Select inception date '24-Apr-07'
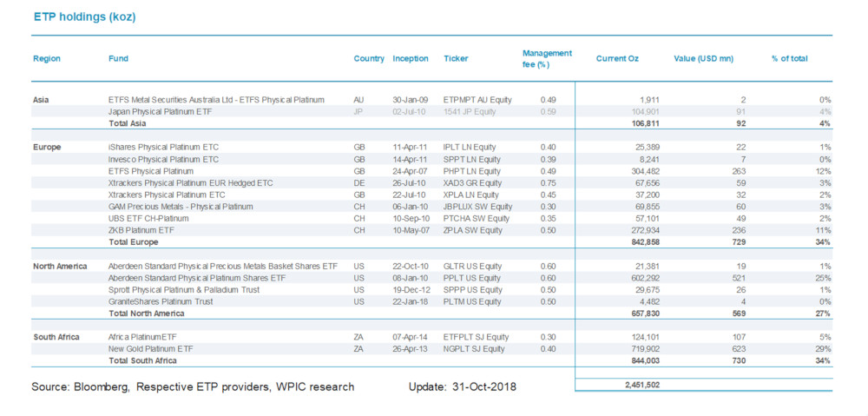 pyautogui.click(x=411, y=171)
